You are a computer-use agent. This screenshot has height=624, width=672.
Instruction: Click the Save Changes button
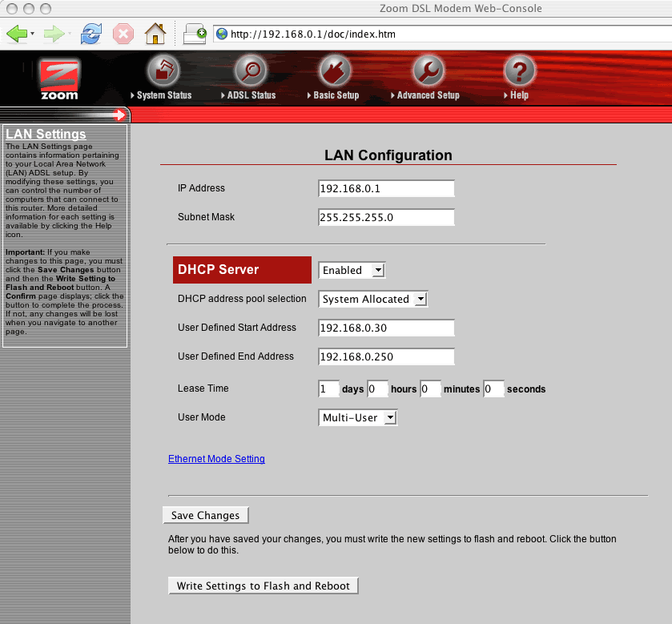tap(206, 515)
